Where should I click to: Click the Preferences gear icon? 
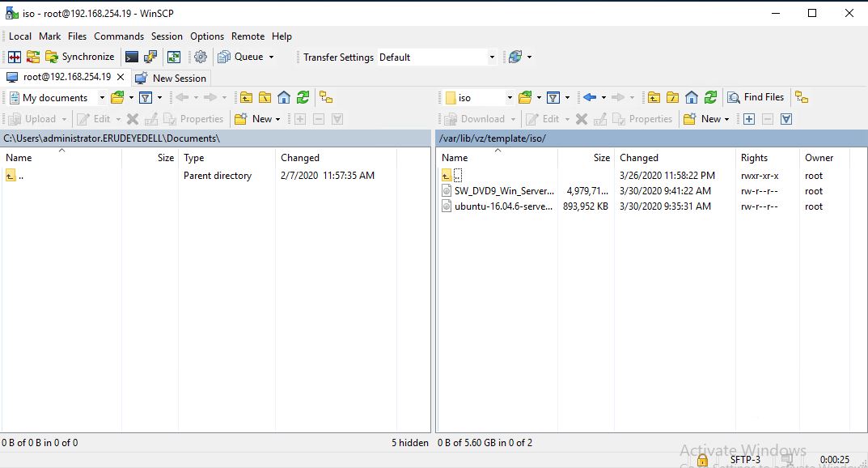(x=201, y=57)
